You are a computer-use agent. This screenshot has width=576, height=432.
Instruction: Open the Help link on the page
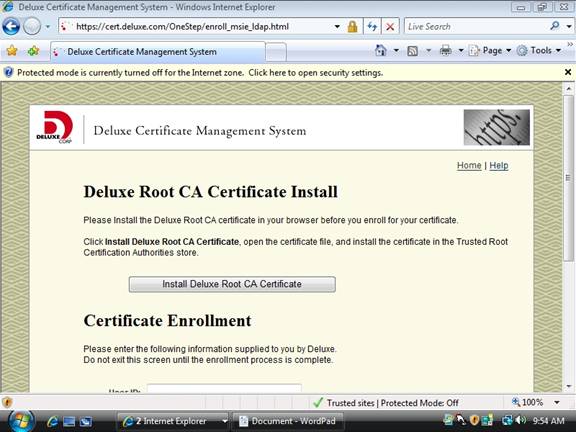[499, 166]
